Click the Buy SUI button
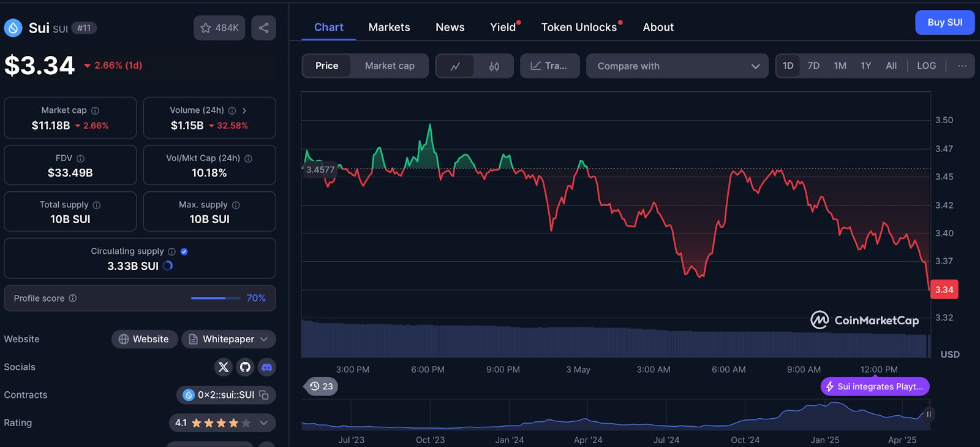 point(944,23)
